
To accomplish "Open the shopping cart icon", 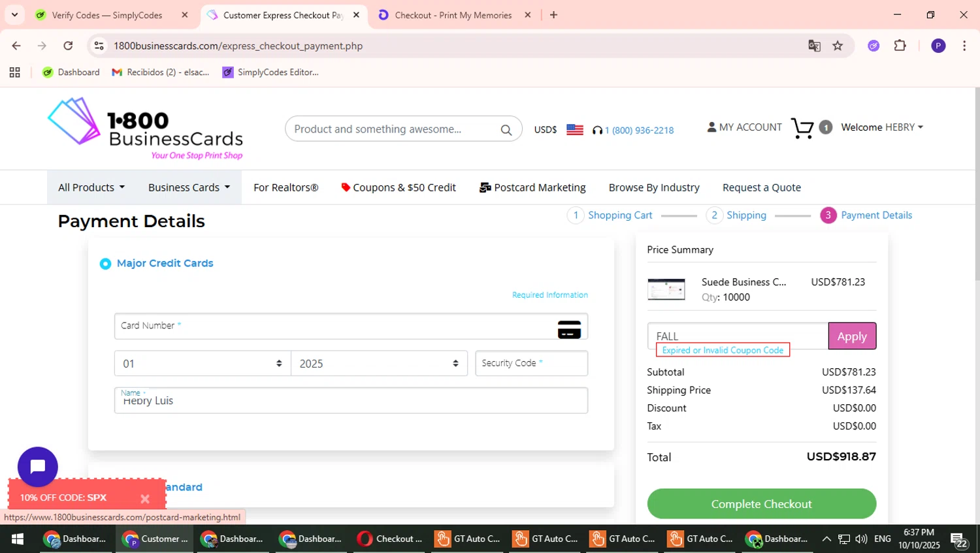I will [802, 128].
